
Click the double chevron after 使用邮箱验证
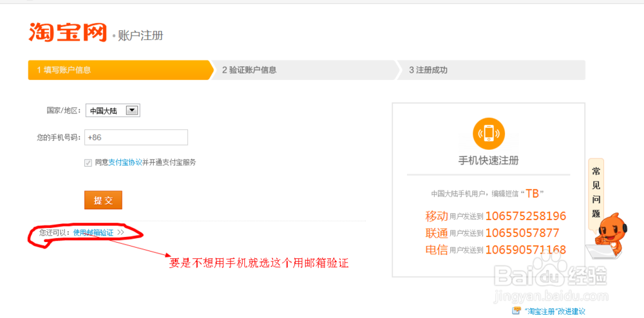pyautogui.click(x=120, y=232)
